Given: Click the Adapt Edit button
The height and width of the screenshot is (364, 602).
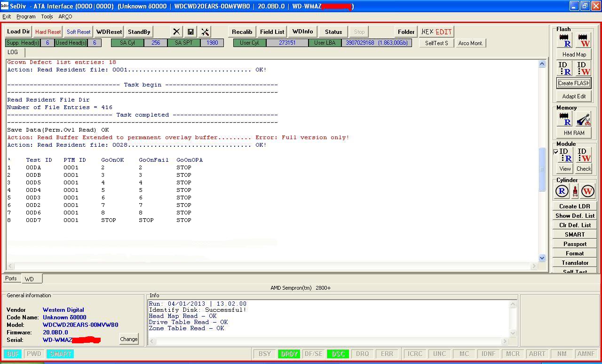Looking at the screenshot, I should (574, 96).
